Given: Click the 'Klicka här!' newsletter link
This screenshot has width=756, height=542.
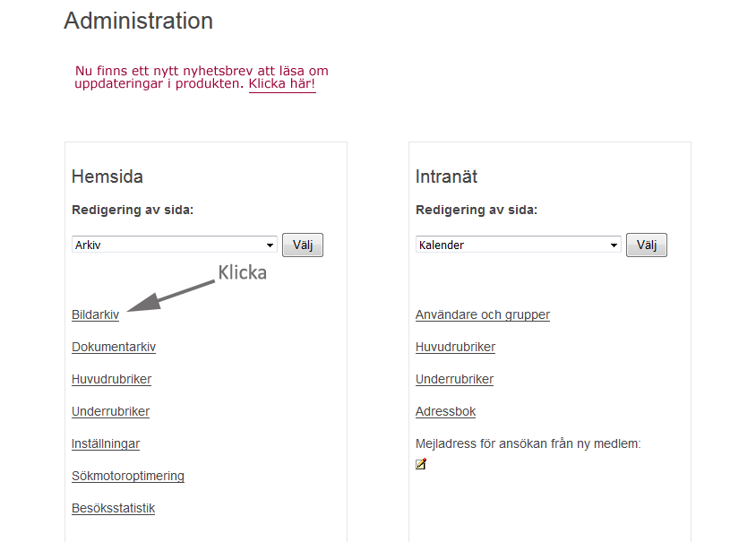Looking at the screenshot, I should (282, 84).
